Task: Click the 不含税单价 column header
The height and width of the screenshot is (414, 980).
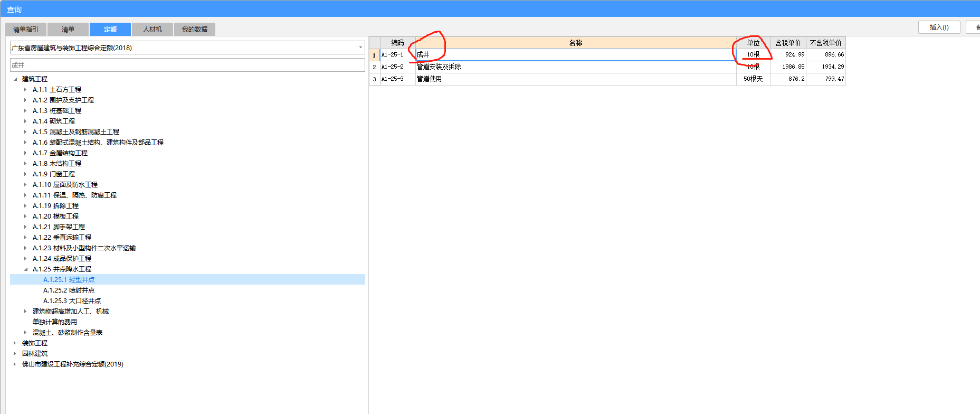Action: [x=826, y=43]
